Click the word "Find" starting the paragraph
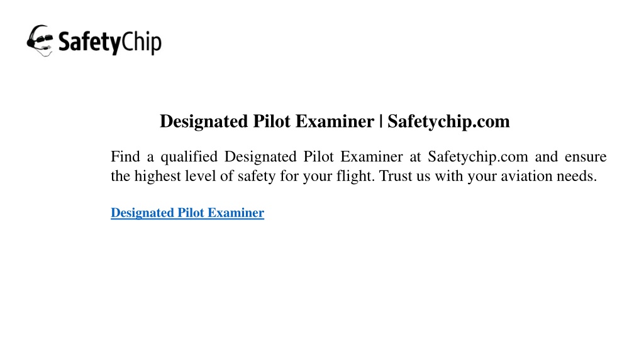This screenshot has height=362, width=644. coord(125,156)
